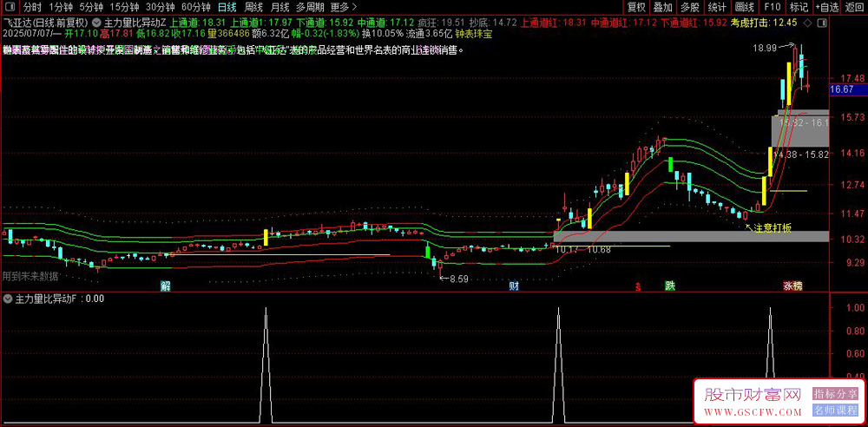Screen dimensions: 868x427
Task: Switch to the 60分钟 period tab
Action: pyautogui.click(x=196, y=7)
